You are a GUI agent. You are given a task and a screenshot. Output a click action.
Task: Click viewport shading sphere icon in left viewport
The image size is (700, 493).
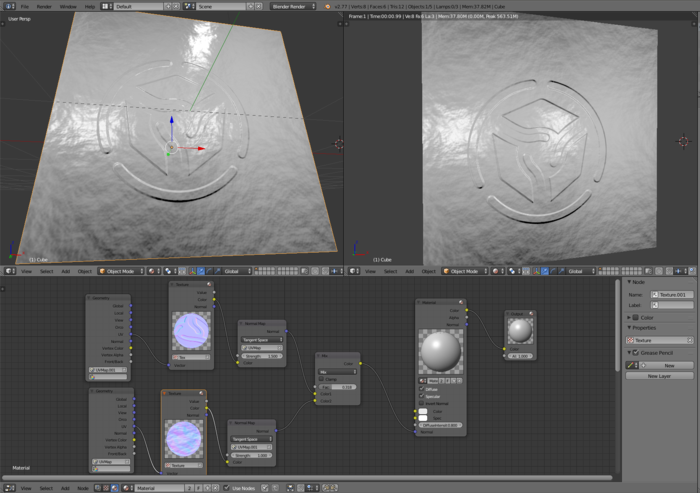(155, 271)
